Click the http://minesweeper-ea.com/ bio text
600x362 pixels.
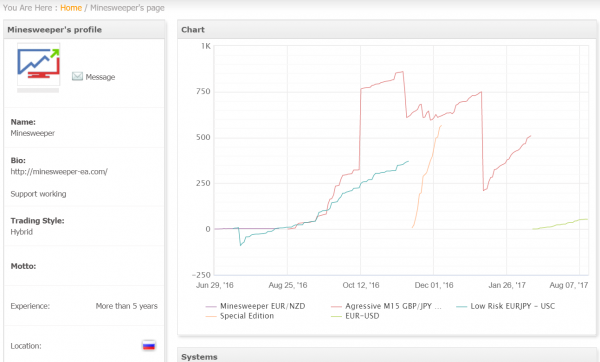(x=59, y=171)
